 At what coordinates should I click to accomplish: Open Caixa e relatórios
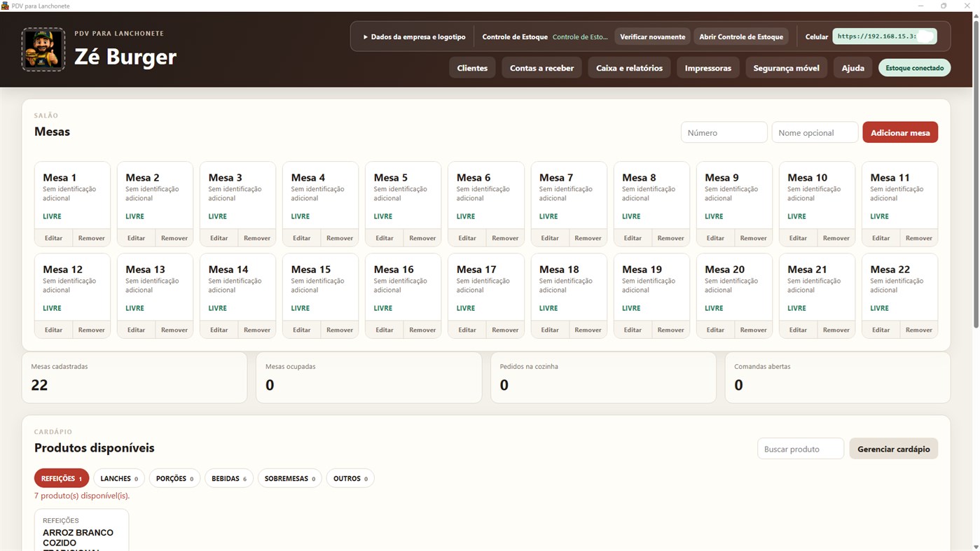click(629, 68)
